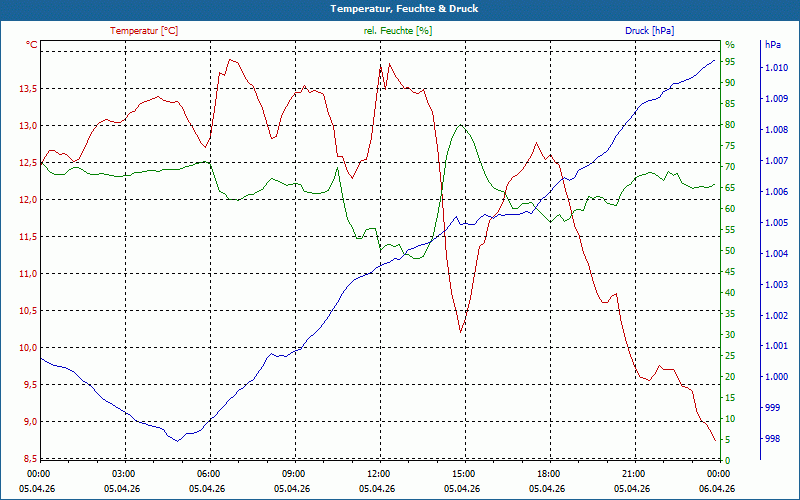Click the '8,5' tick on the temperature axis
This screenshot has height=500, width=800.
(30, 459)
